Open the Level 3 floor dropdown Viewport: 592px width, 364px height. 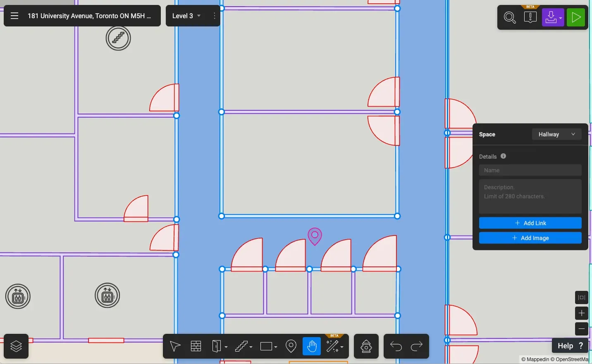click(x=186, y=16)
